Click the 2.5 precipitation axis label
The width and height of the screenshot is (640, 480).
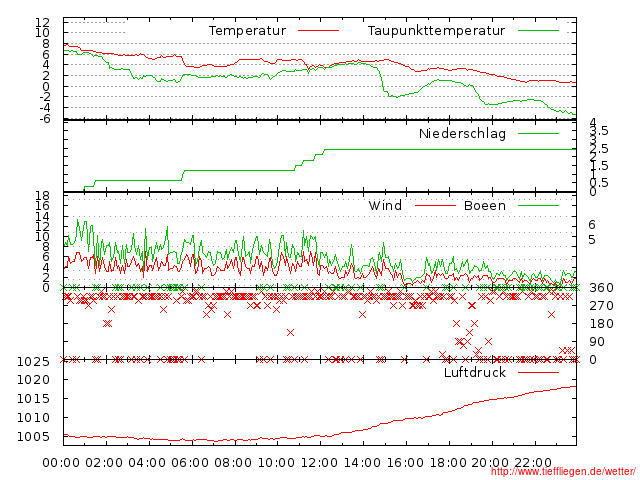(x=599, y=149)
